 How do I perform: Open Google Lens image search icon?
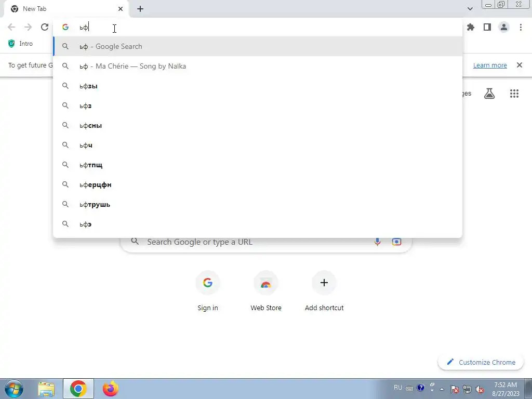click(396, 242)
